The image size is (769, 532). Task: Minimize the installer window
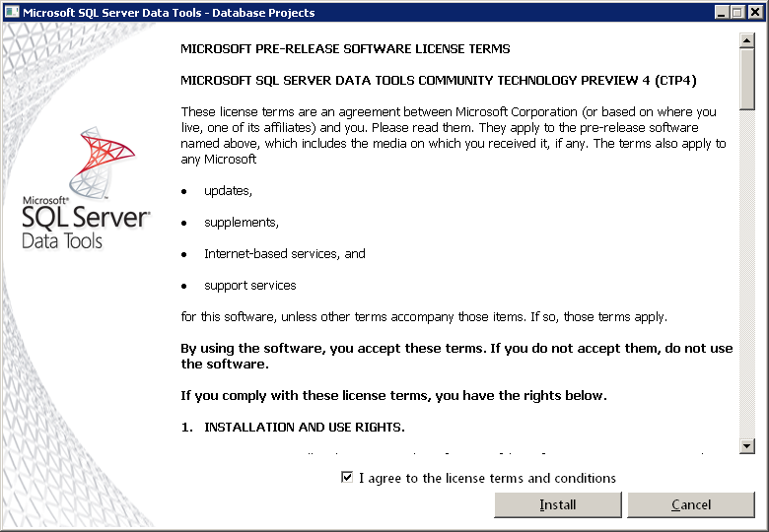coord(721,12)
